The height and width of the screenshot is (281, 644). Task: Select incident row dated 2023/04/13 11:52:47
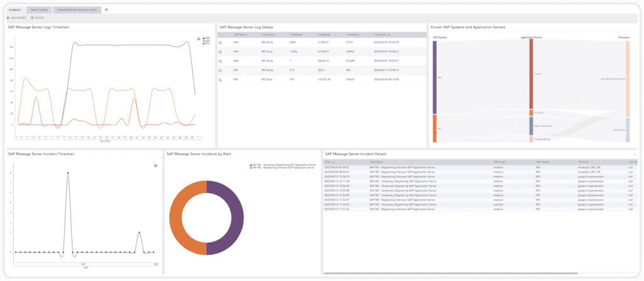[x=480, y=200]
